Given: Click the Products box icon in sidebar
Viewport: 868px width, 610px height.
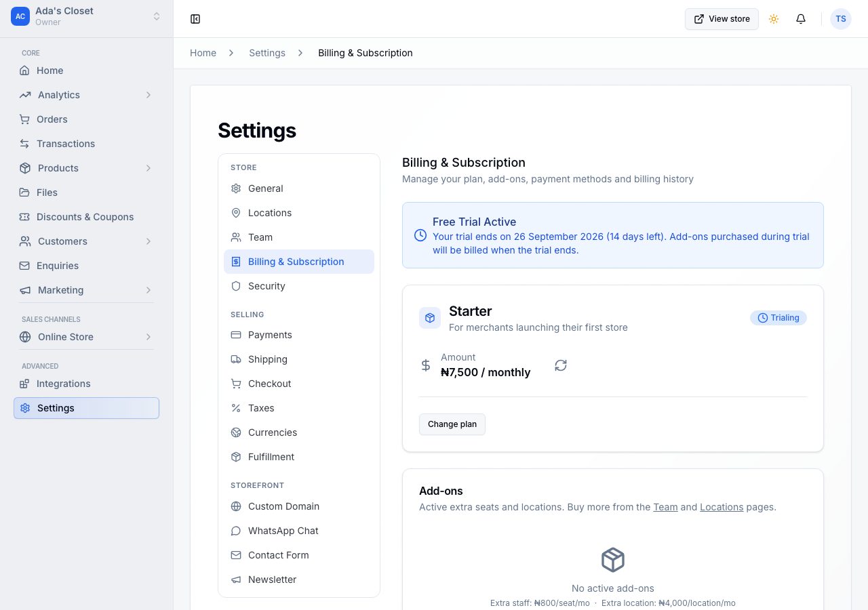Looking at the screenshot, I should tap(25, 168).
